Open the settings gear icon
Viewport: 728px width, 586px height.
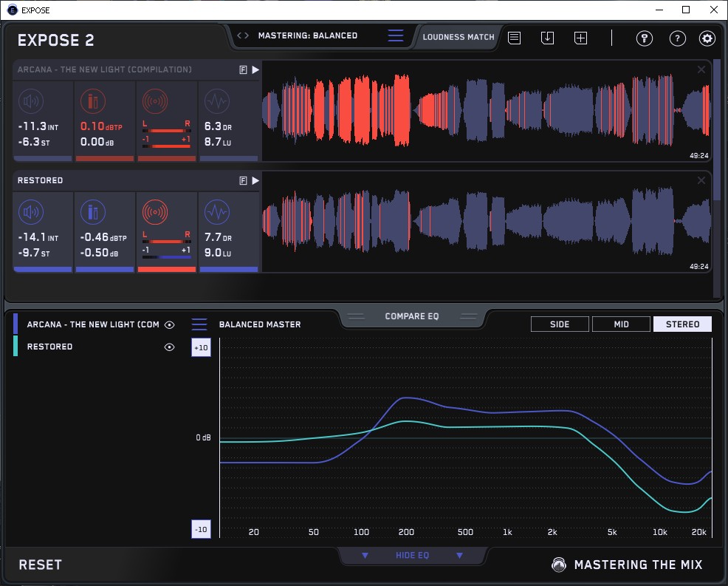tap(707, 38)
